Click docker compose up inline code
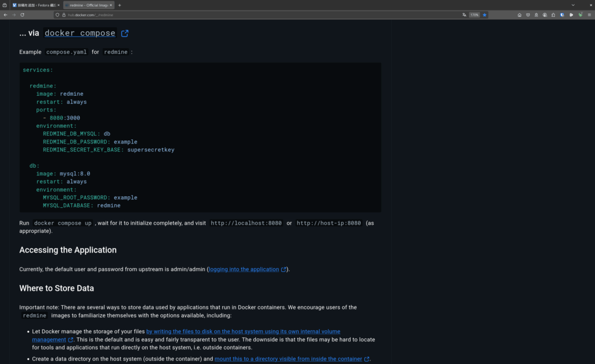The width and height of the screenshot is (595, 364). point(63,223)
